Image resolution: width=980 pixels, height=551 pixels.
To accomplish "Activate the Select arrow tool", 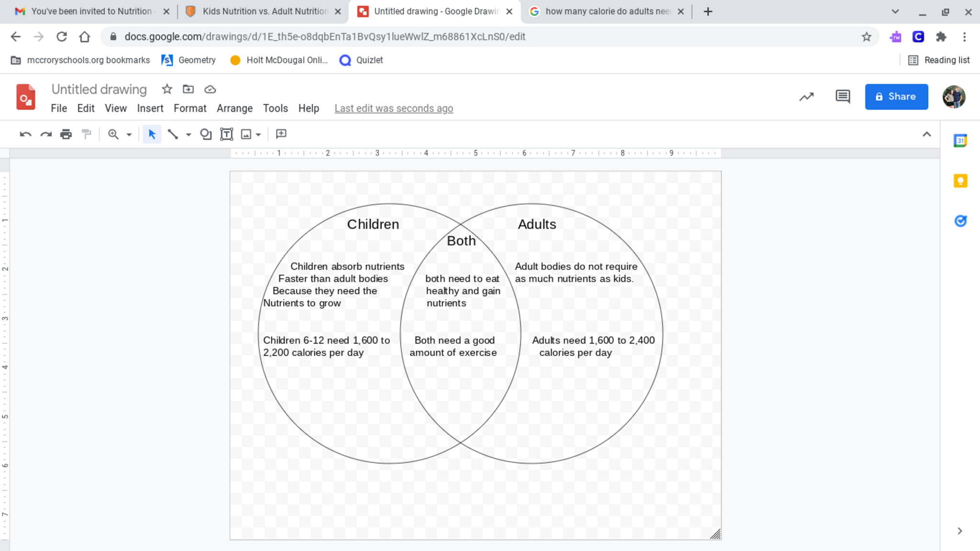I will 152,135.
